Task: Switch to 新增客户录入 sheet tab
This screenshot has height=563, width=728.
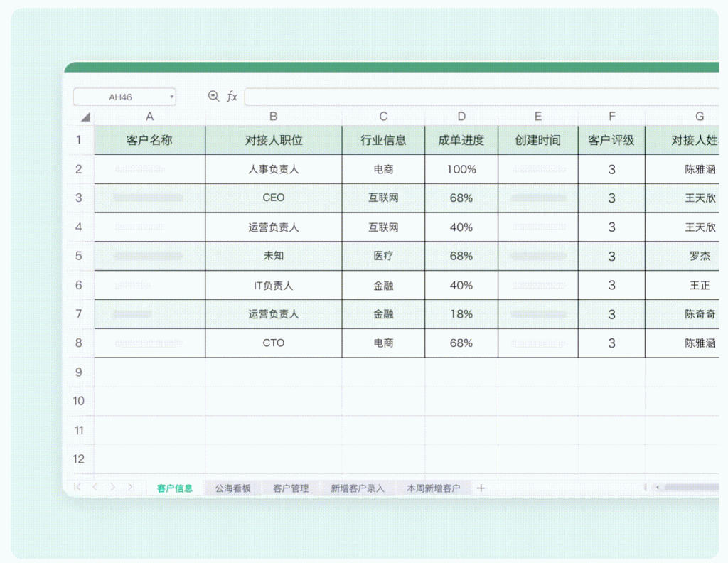Action: pos(357,488)
